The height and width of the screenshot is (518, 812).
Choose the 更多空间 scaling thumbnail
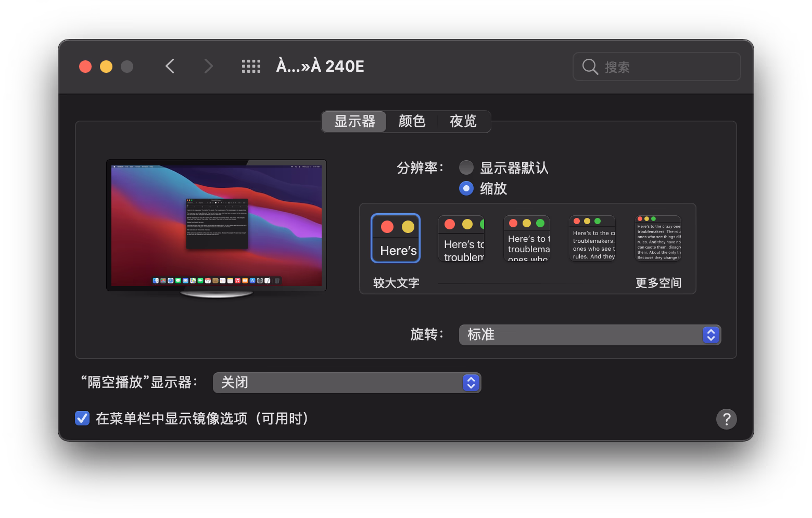[658, 238]
